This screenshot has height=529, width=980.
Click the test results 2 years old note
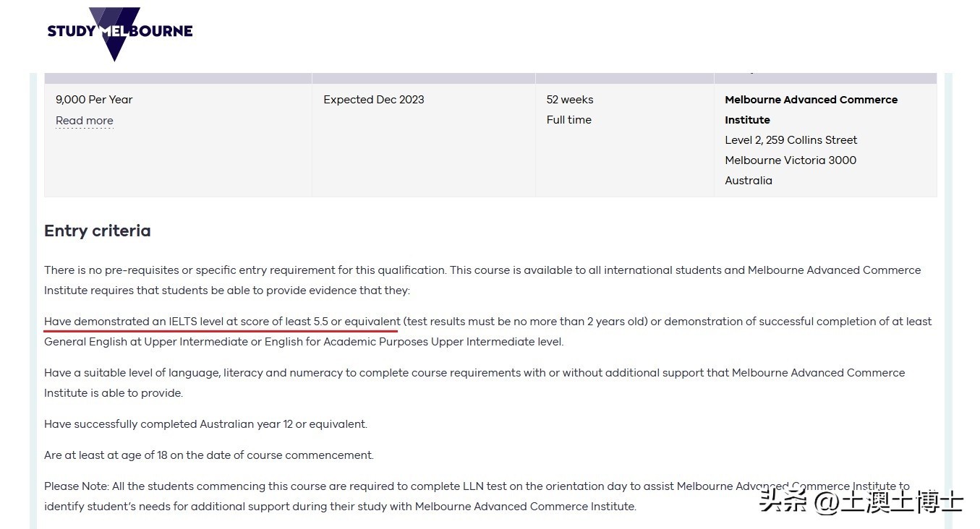(524, 322)
